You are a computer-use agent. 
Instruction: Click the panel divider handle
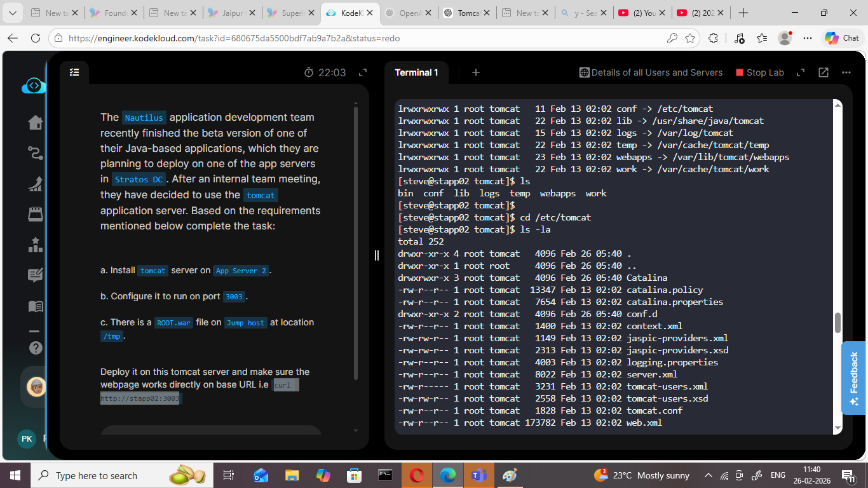pyautogui.click(x=376, y=255)
